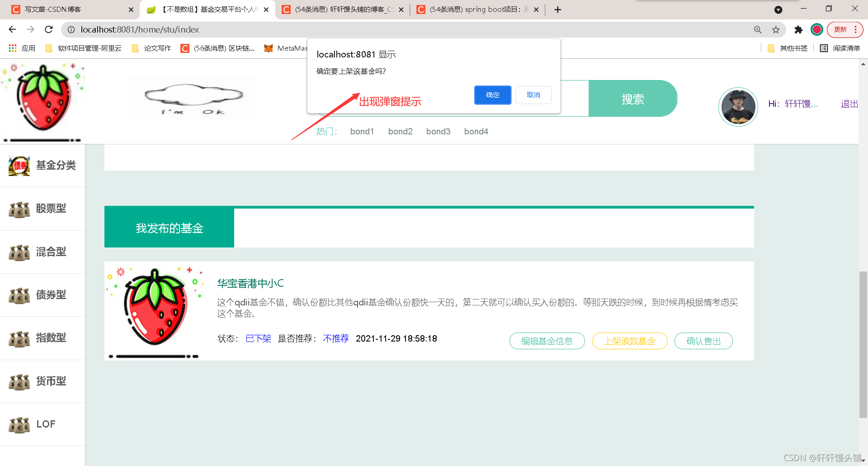Go forward in browser history
The image size is (868, 466).
(30, 29)
